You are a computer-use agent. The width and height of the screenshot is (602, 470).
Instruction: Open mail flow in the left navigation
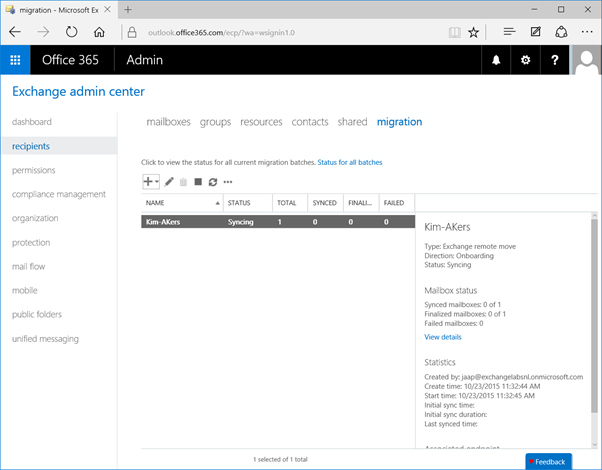pyautogui.click(x=30, y=266)
